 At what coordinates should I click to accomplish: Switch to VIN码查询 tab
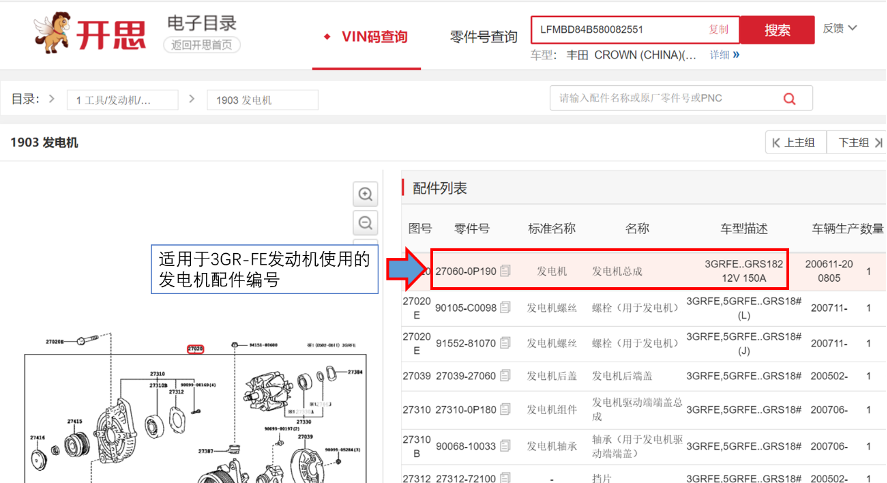coord(374,37)
